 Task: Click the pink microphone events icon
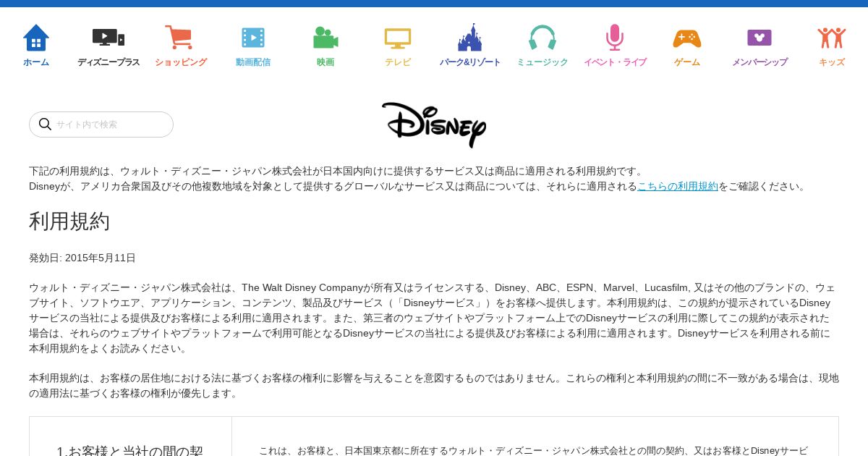615,38
